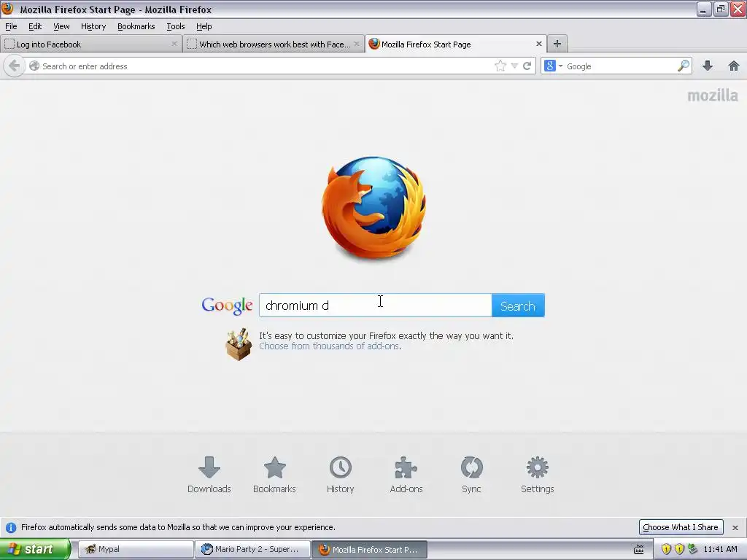Switch to the Log into Facebook tab
The height and width of the screenshot is (560, 747).
coord(90,44)
